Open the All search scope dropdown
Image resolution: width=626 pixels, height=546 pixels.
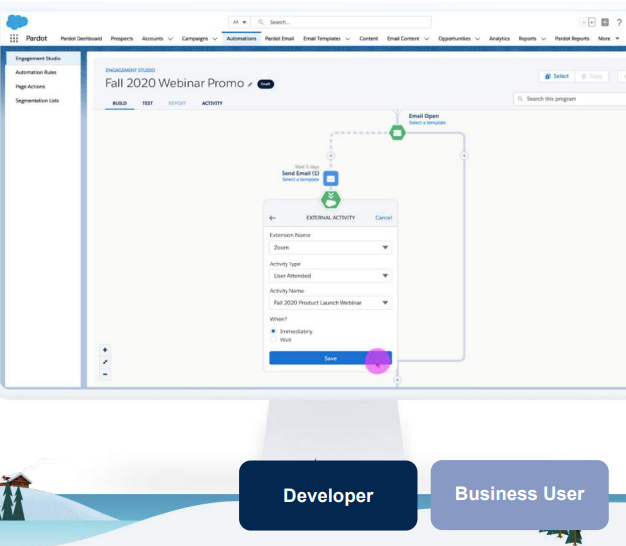click(x=240, y=22)
